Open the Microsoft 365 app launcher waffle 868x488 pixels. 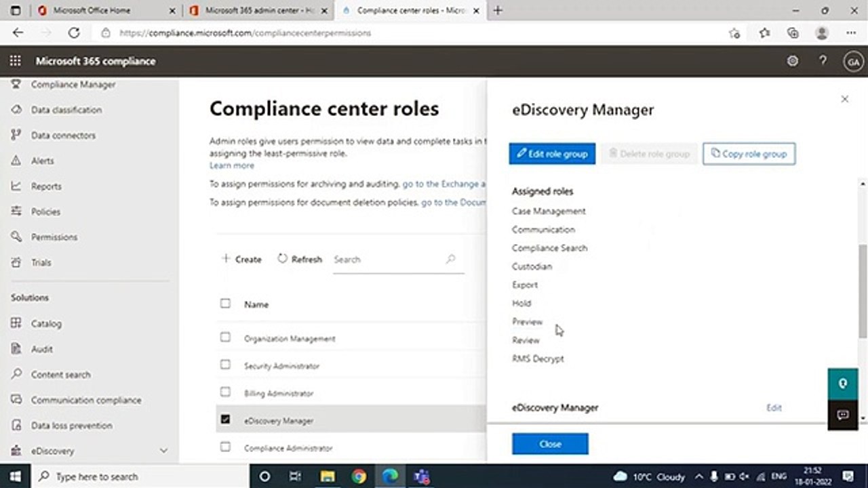coord(15,61)
